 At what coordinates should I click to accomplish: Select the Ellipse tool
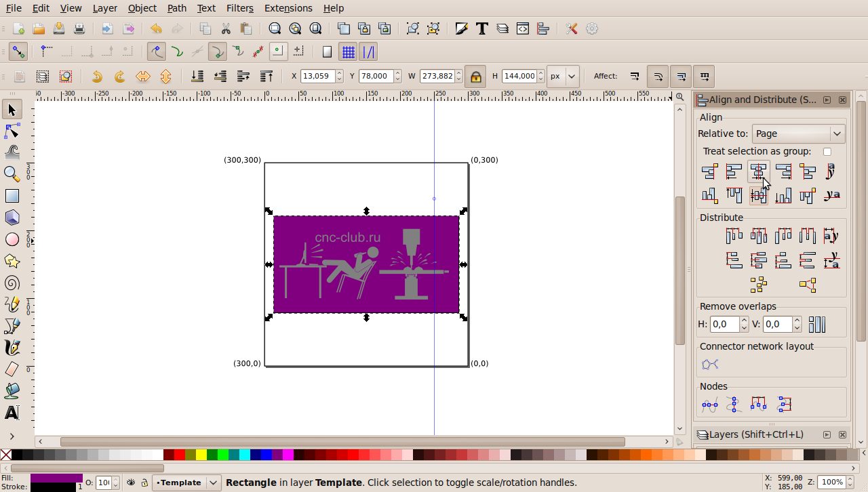[12, 239]
